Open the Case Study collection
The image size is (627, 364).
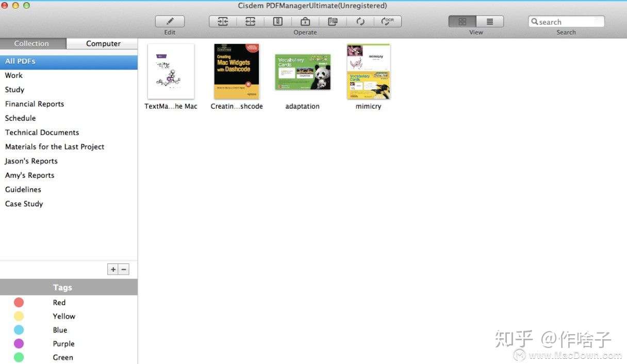point(24,204)
